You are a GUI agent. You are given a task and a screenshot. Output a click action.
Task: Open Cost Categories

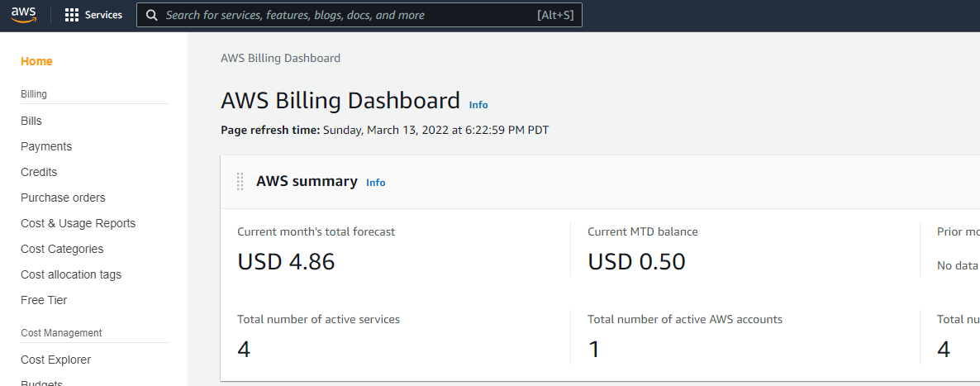(62, 249)
